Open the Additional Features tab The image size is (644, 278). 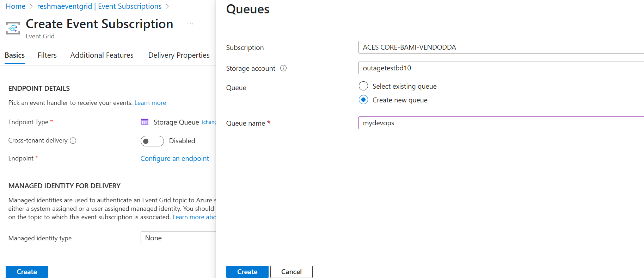point(102,55)
